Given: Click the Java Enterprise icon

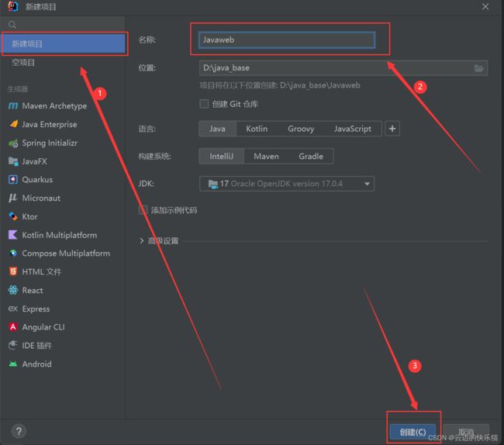Looking at the screenshot, I should tap(13, 124).
